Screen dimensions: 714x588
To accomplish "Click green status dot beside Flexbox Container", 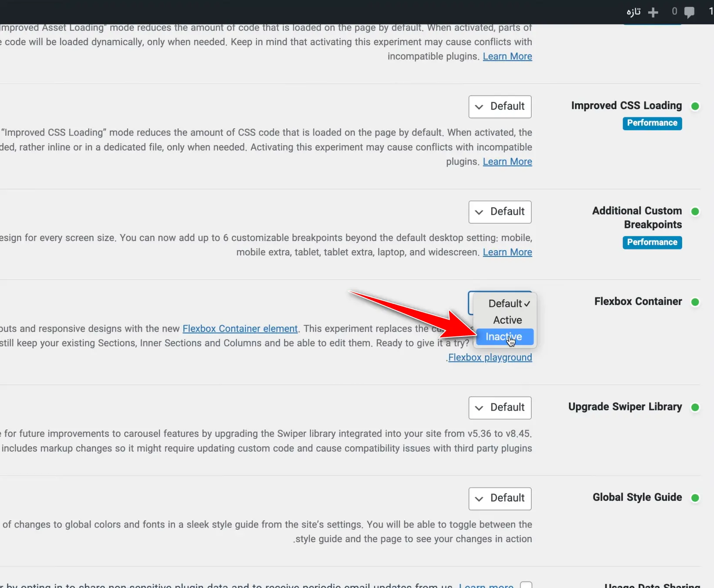I will click(x=695, y=302).
